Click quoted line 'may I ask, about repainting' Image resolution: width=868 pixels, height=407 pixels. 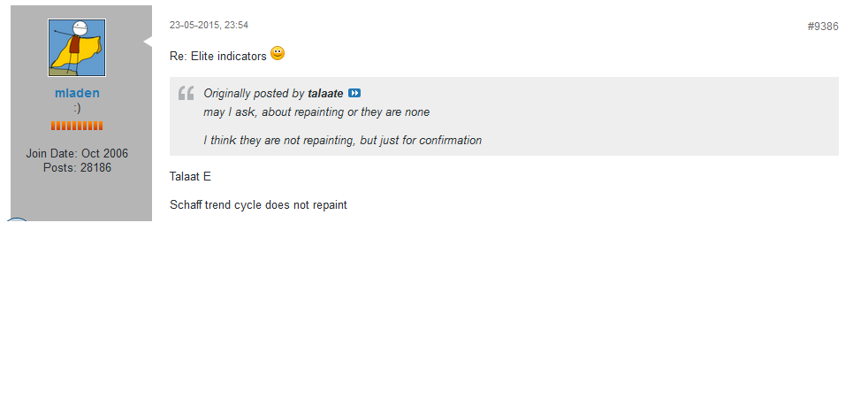(316, 112)
